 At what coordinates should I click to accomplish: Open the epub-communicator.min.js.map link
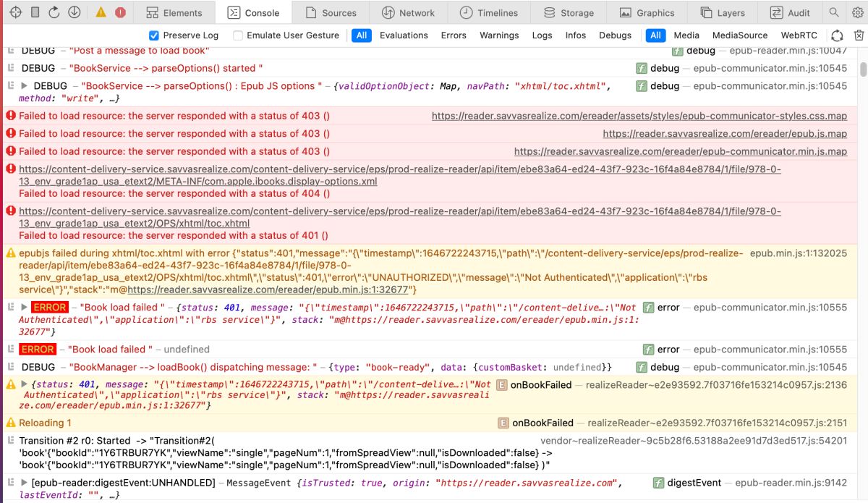[x=681, y=151]
